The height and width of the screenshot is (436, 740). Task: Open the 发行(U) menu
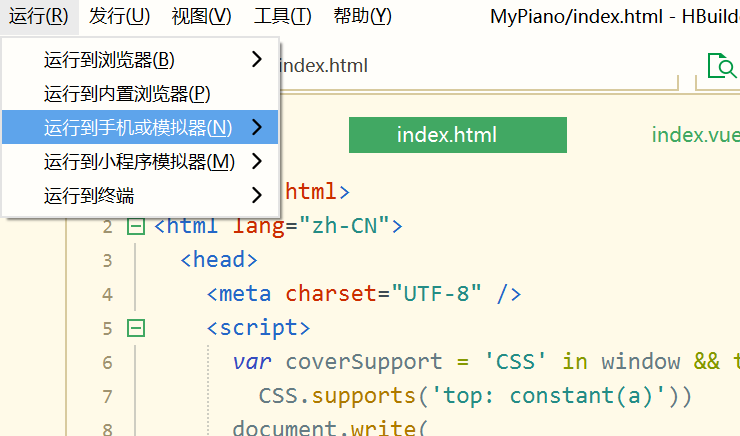pyautogui.click(x=119, y=16)
